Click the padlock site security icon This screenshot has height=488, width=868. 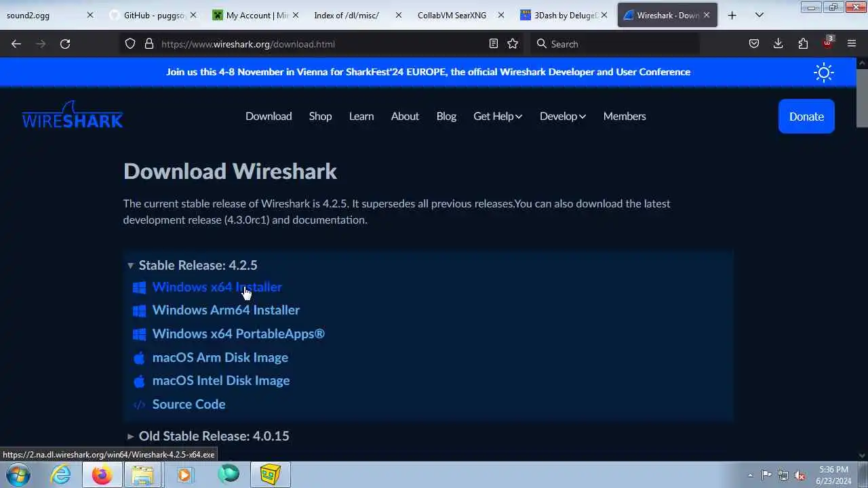(149, 44)
